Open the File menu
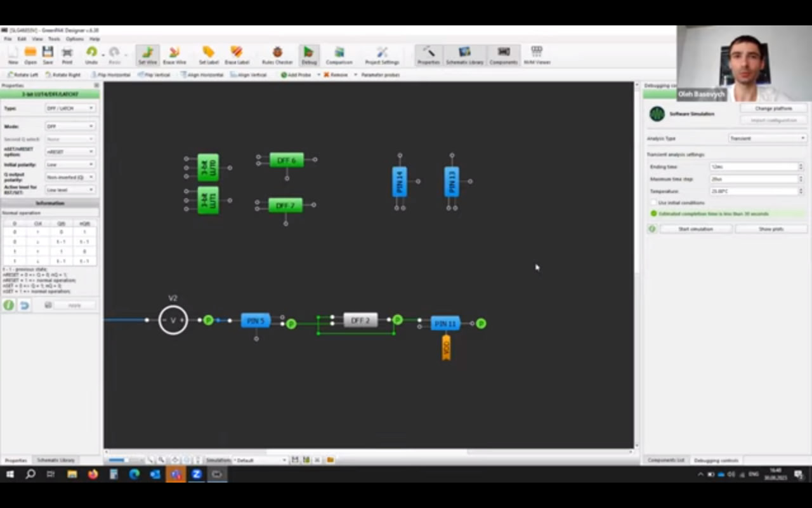 point(8,39)
